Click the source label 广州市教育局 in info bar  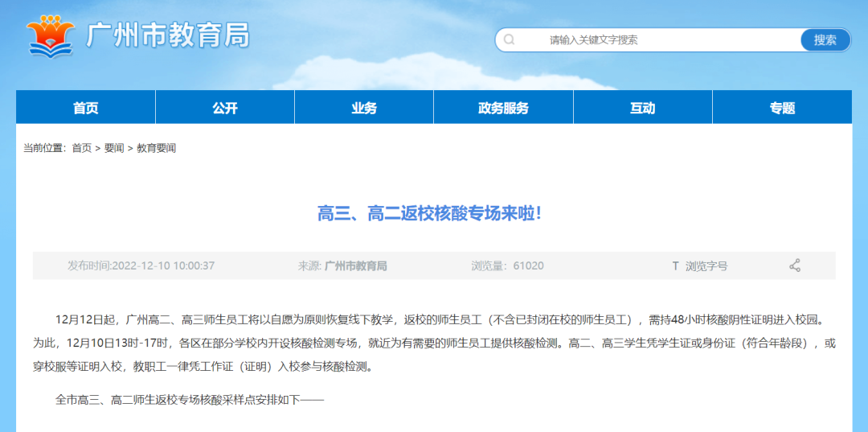tap(355, 265)
